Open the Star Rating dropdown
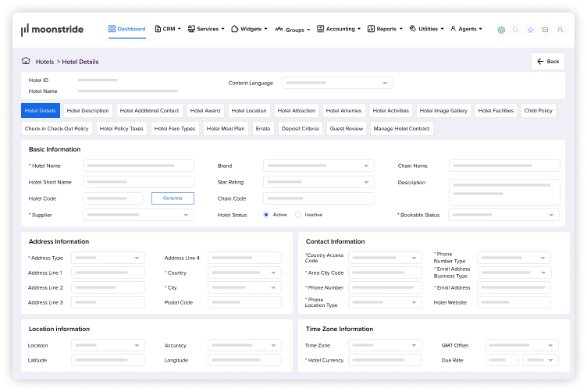Screen dimensions: 587x392 [318, 182]
